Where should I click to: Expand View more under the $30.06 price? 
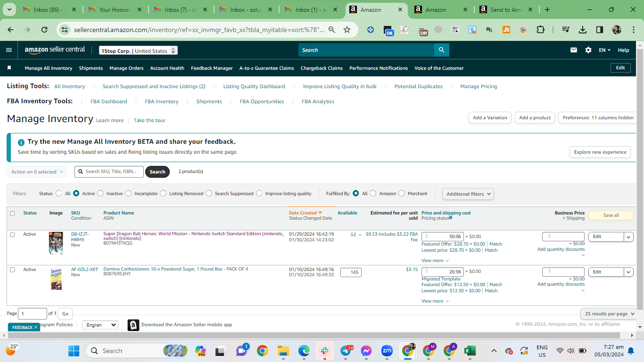point(435,261)
